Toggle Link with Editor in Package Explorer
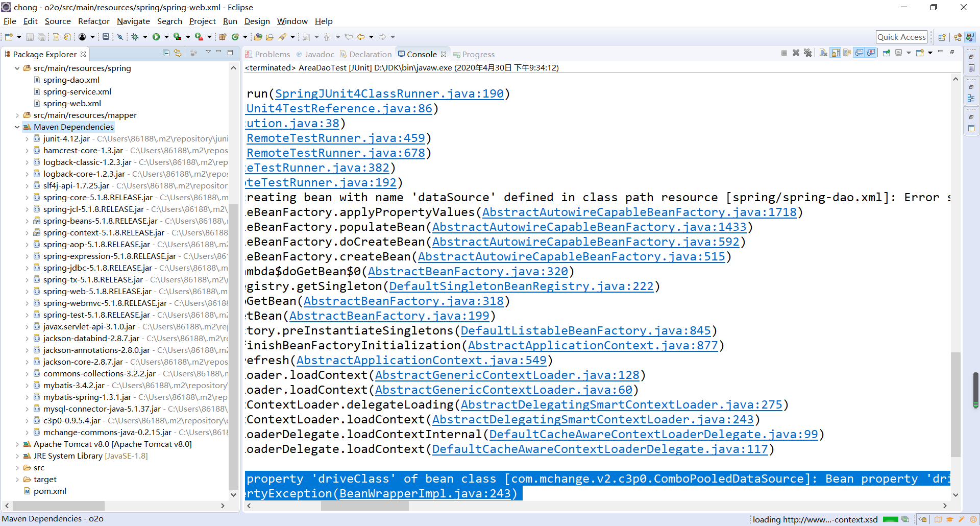Image resolution: width=980 pixels, height=526 pixels. point(178,53)
